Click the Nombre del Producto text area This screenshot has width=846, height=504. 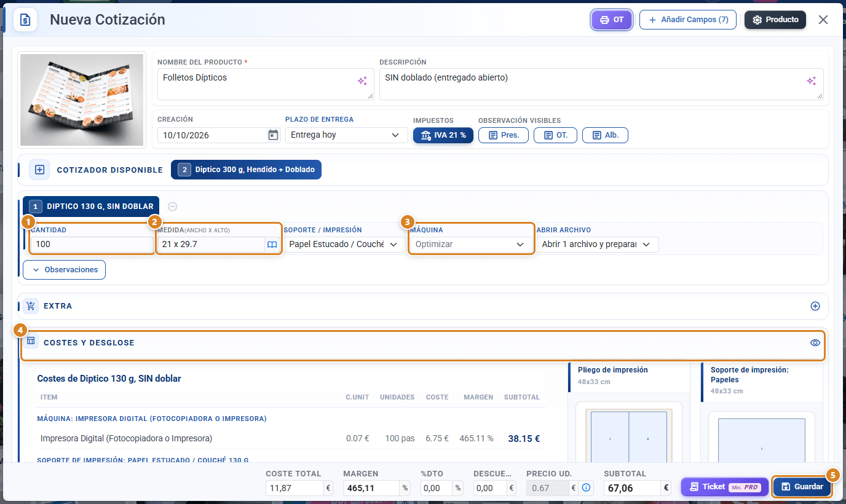click(266, 84)
